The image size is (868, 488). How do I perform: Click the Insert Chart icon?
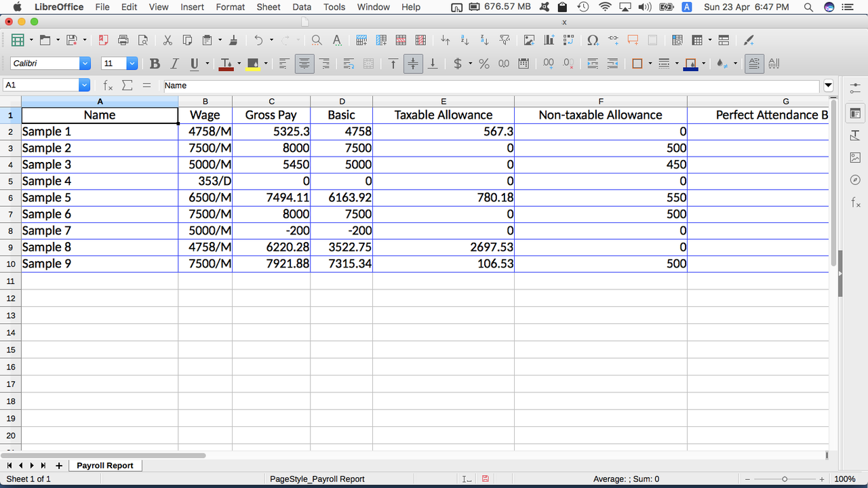(x=549, y=40)
